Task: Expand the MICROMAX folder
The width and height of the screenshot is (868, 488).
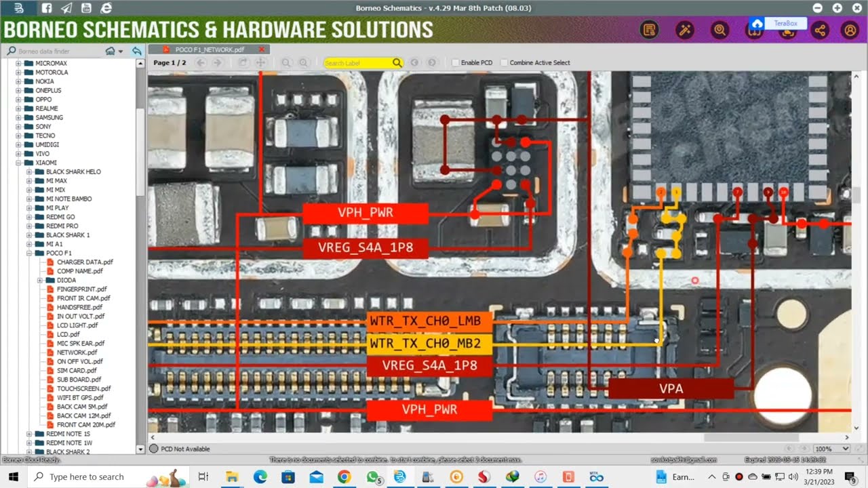Action: pyautogui.click(x=18, y=63)
